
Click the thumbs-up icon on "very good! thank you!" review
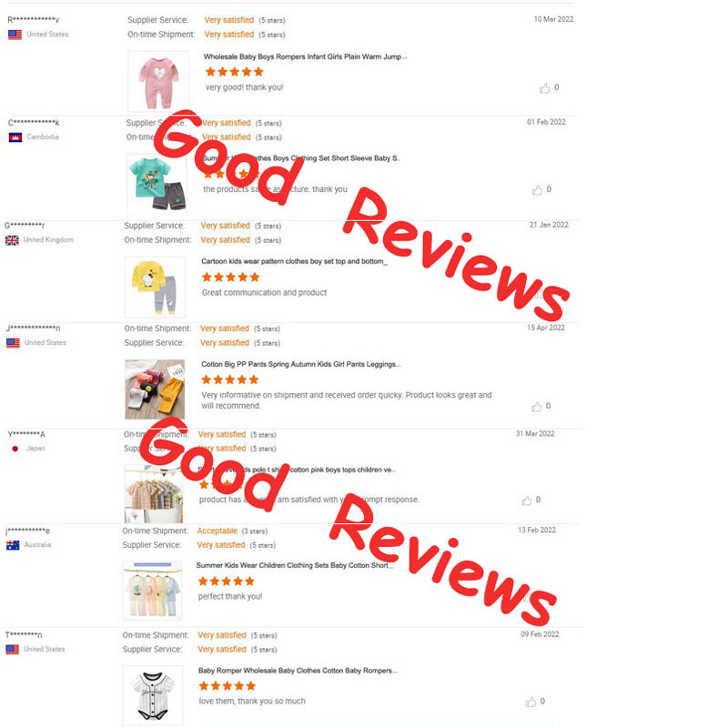point(544,87)
